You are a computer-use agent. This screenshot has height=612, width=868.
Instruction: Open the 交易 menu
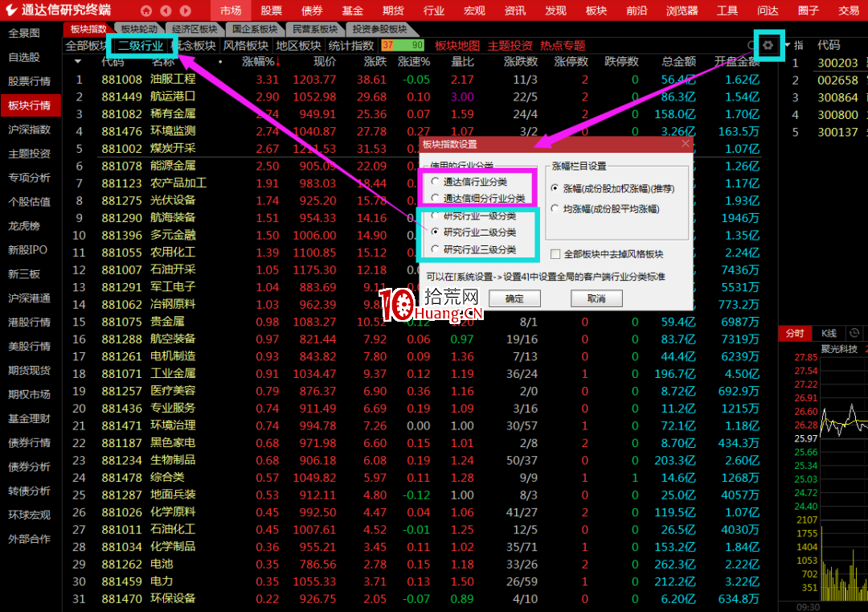pyautogui.click(x=849, y=10)
